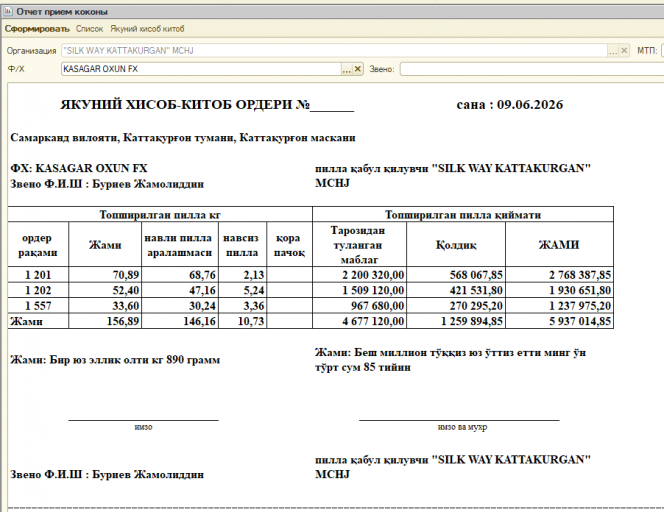Select totals cell 146,16

click(x=180, y=321)
